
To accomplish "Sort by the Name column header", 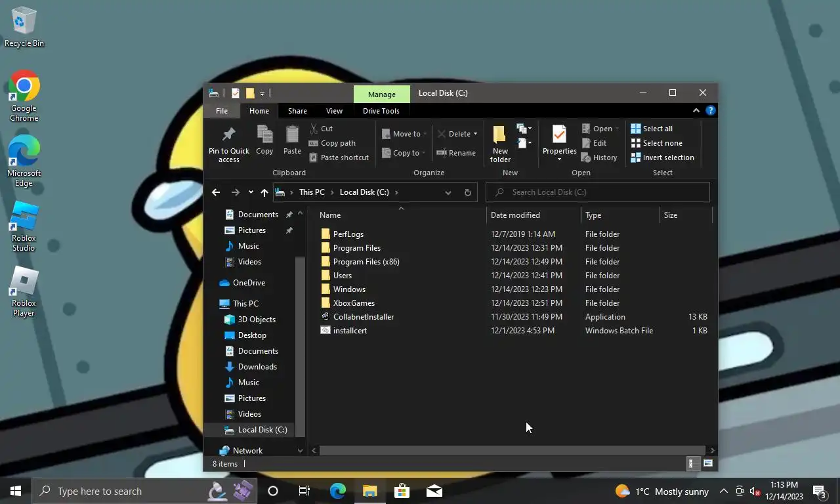I will 400,215.
